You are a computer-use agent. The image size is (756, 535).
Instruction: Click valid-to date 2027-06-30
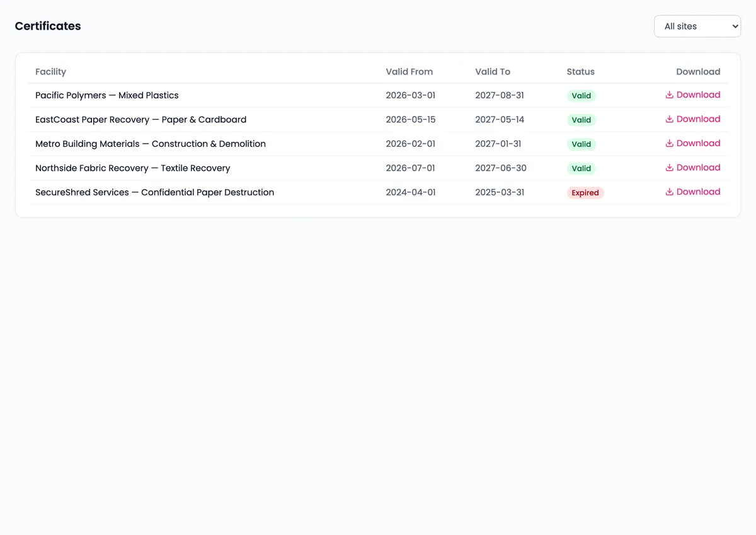pos(501,168)
